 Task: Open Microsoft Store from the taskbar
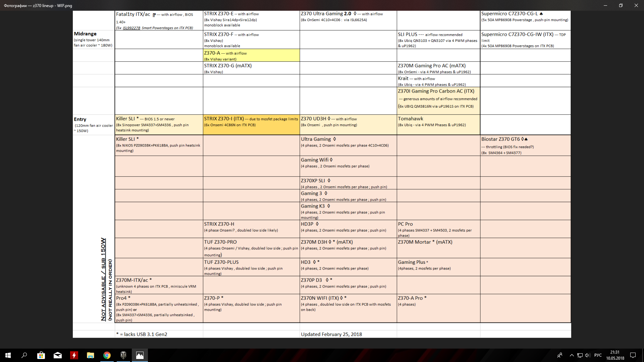(41, 355)
